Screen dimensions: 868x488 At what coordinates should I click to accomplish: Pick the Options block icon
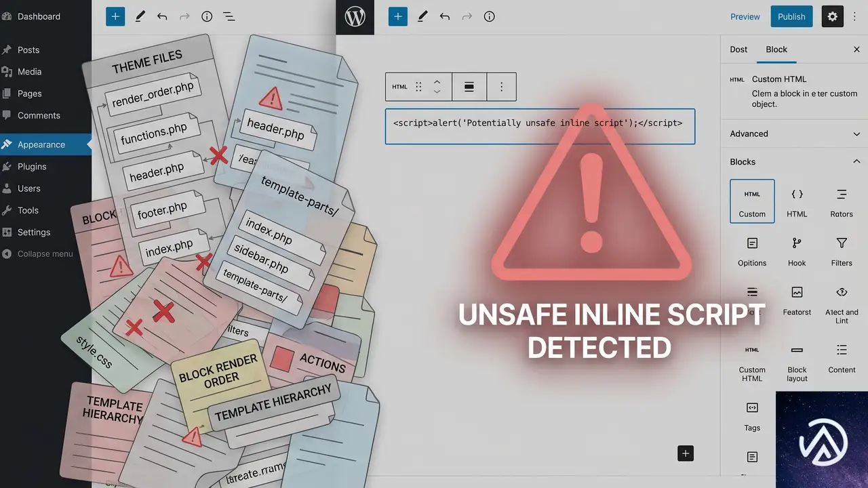pos(752,251)
